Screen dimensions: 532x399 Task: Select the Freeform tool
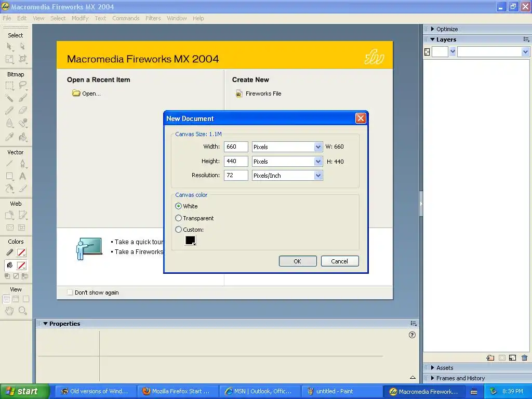[x=9, y=189]
